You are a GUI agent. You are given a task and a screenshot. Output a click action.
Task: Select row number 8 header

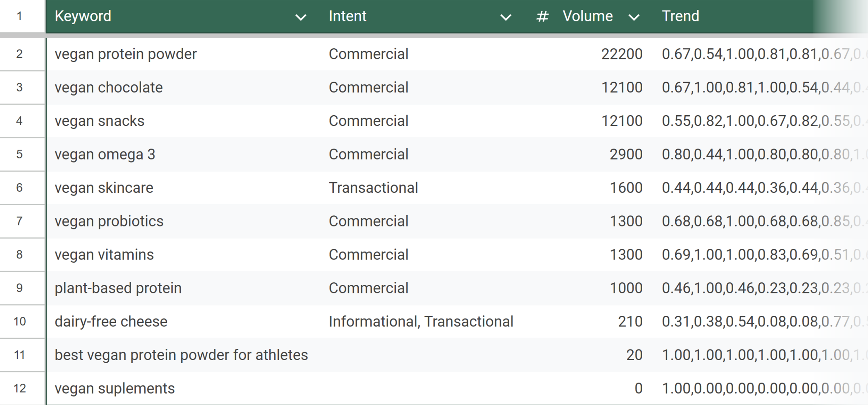click(19, 255)
